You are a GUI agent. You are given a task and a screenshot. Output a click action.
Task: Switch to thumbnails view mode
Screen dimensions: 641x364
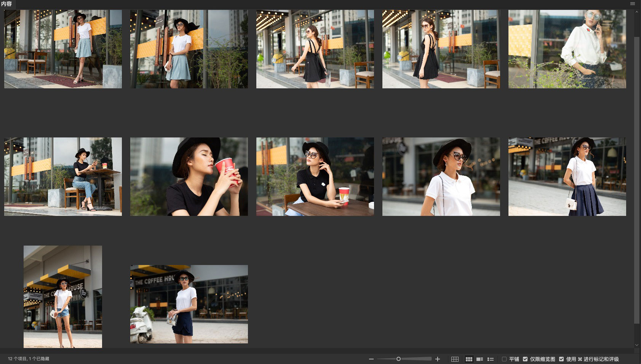point(469,359)
